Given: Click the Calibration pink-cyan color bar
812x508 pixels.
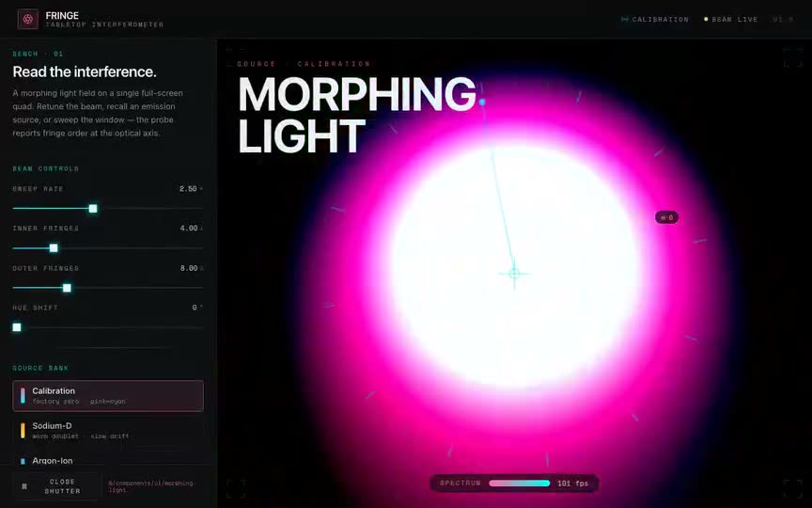Looking at the screenshot, I should coord(23,395).
